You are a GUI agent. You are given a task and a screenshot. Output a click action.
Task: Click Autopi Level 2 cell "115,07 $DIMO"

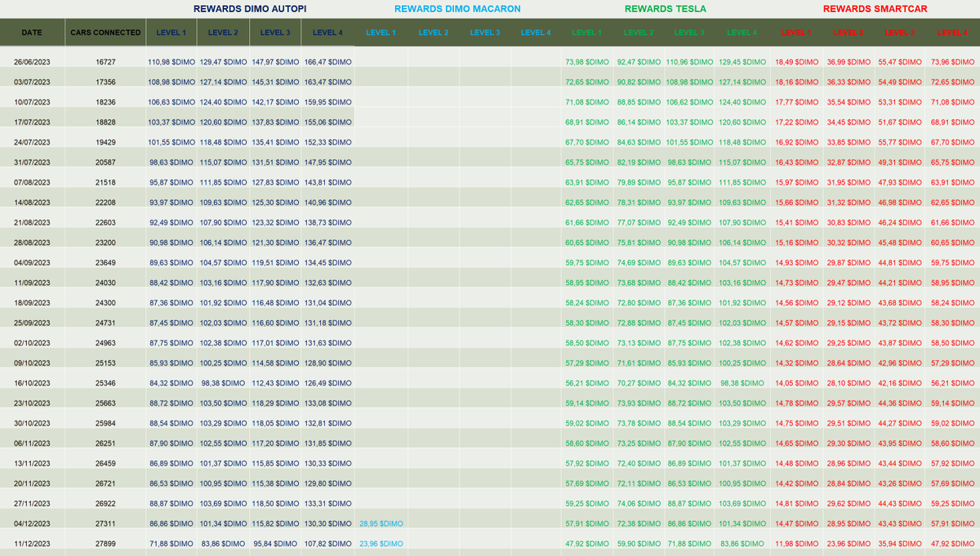224,162
